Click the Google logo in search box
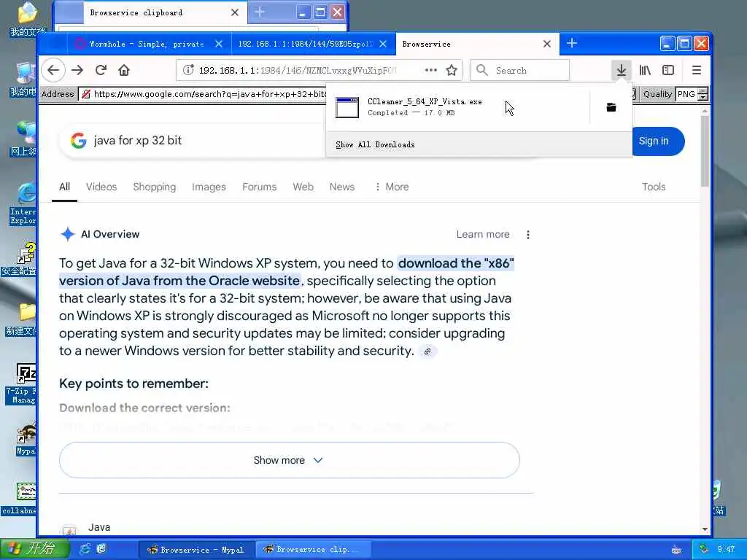The height and width of the screenshot is (560, 747). (79, 141)
